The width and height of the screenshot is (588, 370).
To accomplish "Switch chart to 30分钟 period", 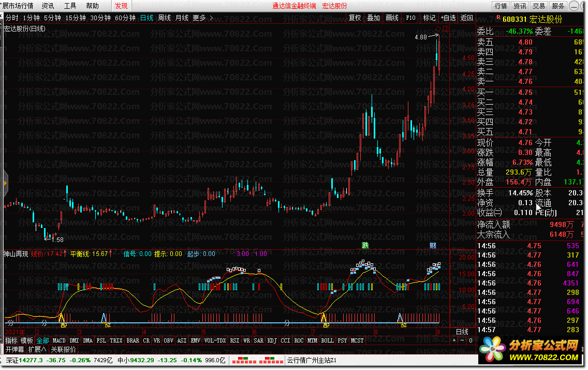I will click(x=100, y=18).
